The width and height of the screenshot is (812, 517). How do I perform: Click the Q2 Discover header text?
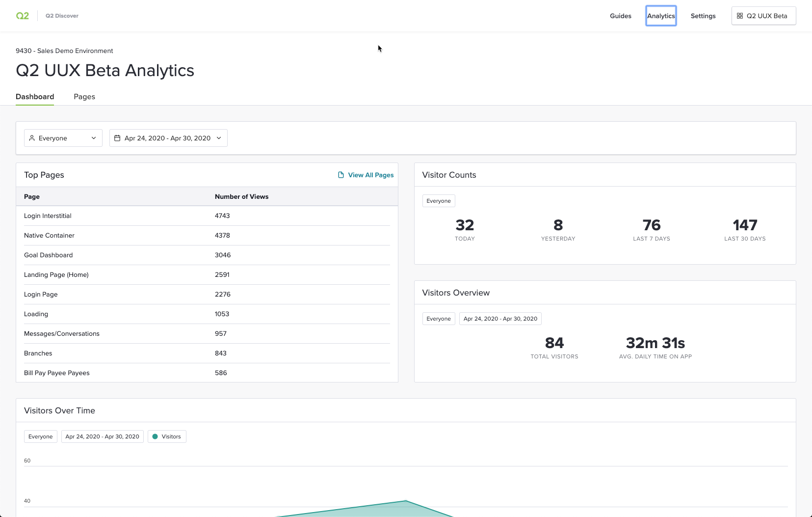pyautogui.click(x=62, y=16)
